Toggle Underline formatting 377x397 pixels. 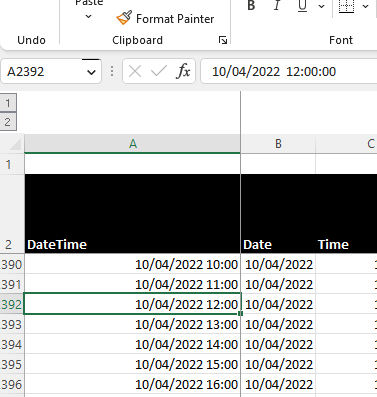(302, 6)
